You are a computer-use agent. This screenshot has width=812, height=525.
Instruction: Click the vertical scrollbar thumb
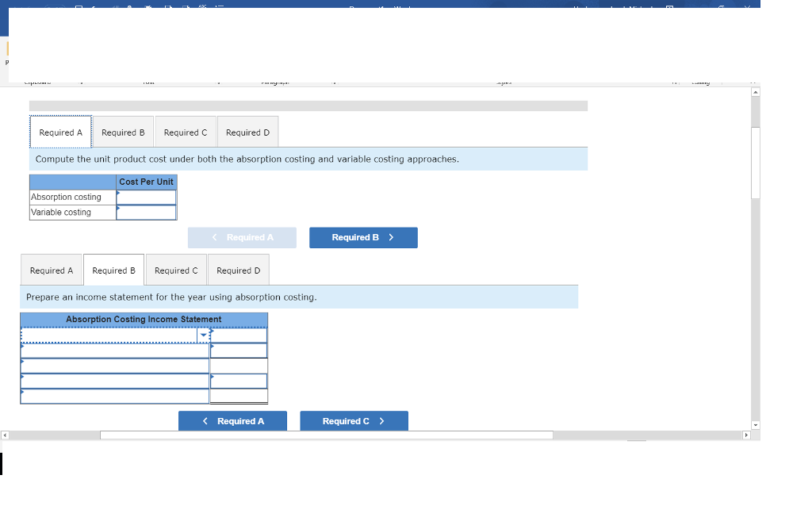[x=756, y=163]
